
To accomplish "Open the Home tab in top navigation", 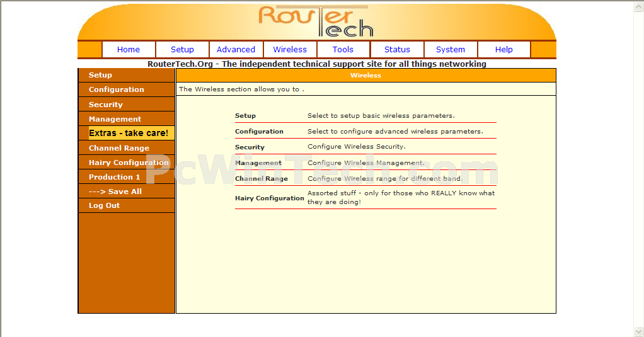I will pyautogui.click(x=129, y=50).
